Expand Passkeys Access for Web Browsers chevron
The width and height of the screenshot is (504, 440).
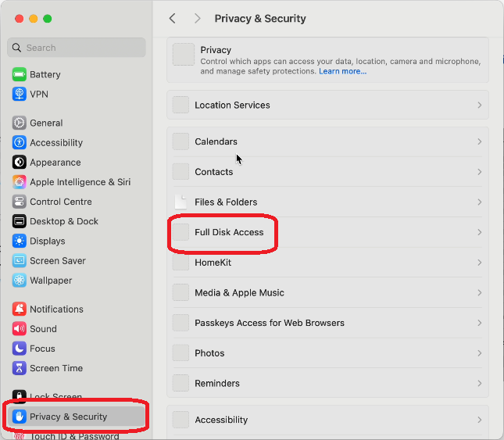coord(480,323)
